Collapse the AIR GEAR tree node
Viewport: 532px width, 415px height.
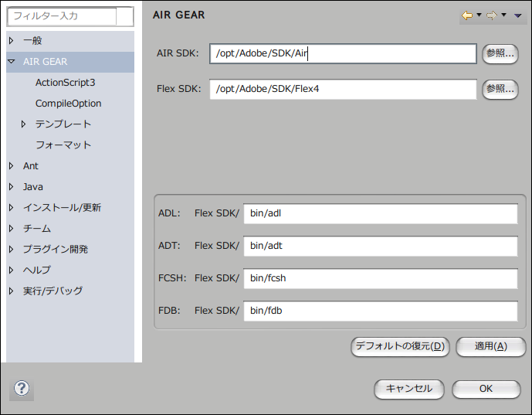coord(12,62)
